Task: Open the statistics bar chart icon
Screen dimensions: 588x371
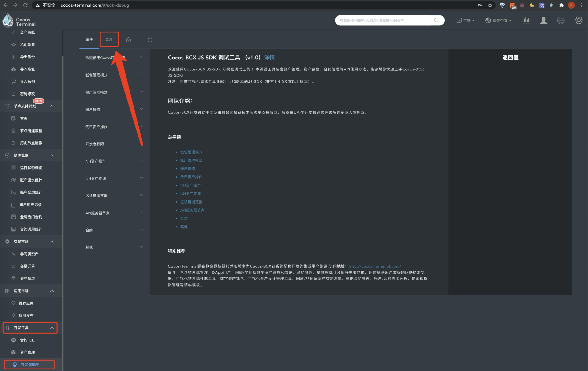Action: (x=526, y=20)
